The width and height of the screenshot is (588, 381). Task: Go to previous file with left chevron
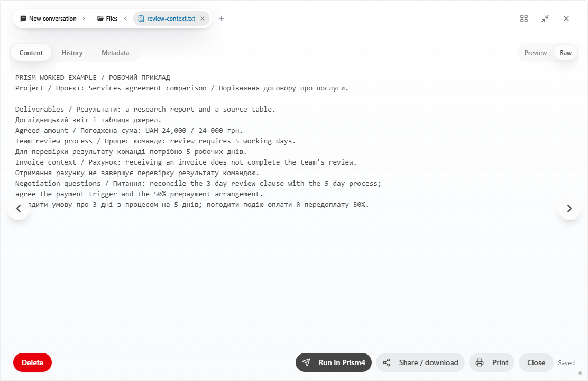(x=19, y=208)
